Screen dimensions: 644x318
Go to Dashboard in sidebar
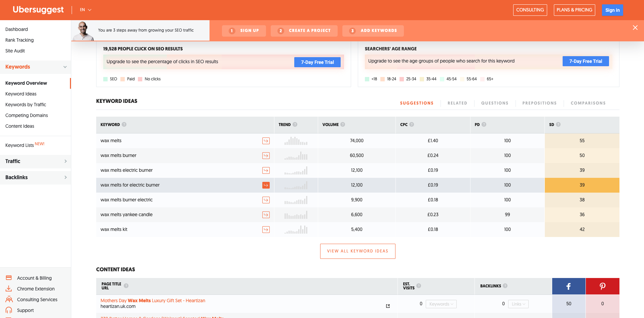[16, 29]
